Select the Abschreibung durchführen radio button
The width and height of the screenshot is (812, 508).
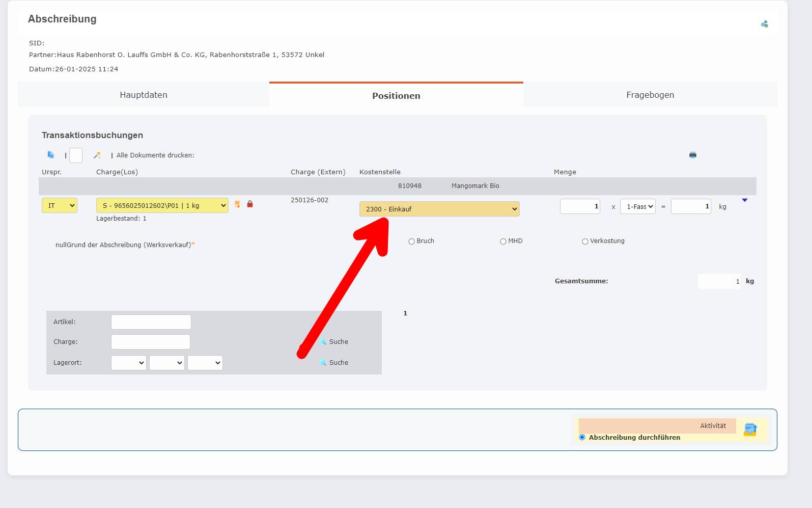(582, 437)
